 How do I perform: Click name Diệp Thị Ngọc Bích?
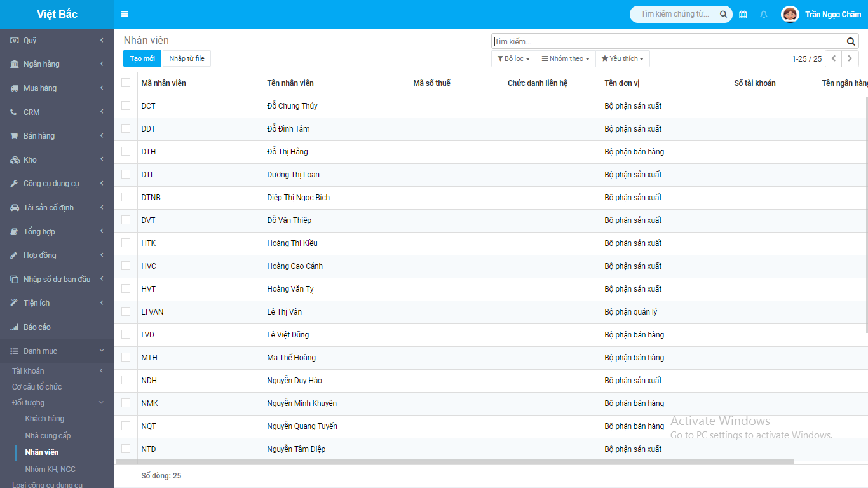298,198
